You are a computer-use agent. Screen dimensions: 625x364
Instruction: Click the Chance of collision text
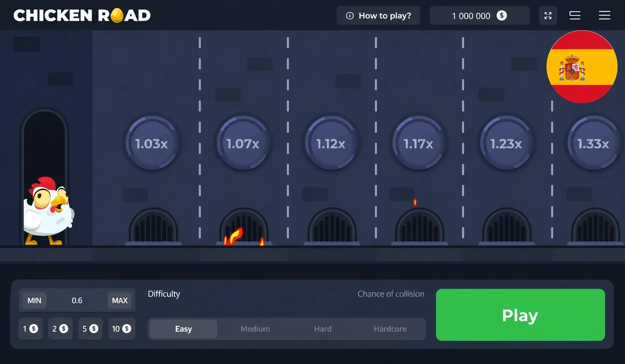pos(391,294)
